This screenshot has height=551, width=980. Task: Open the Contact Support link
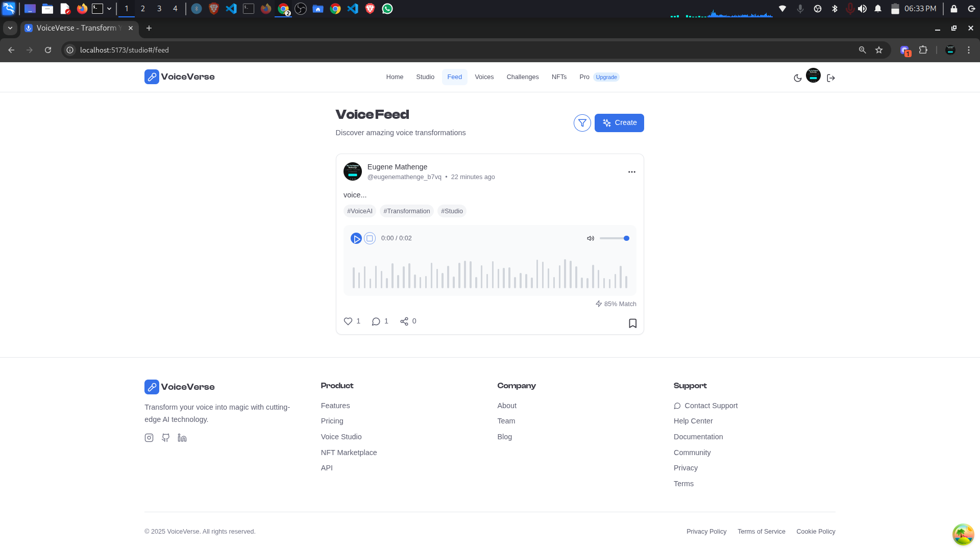(x=710, y=406)
